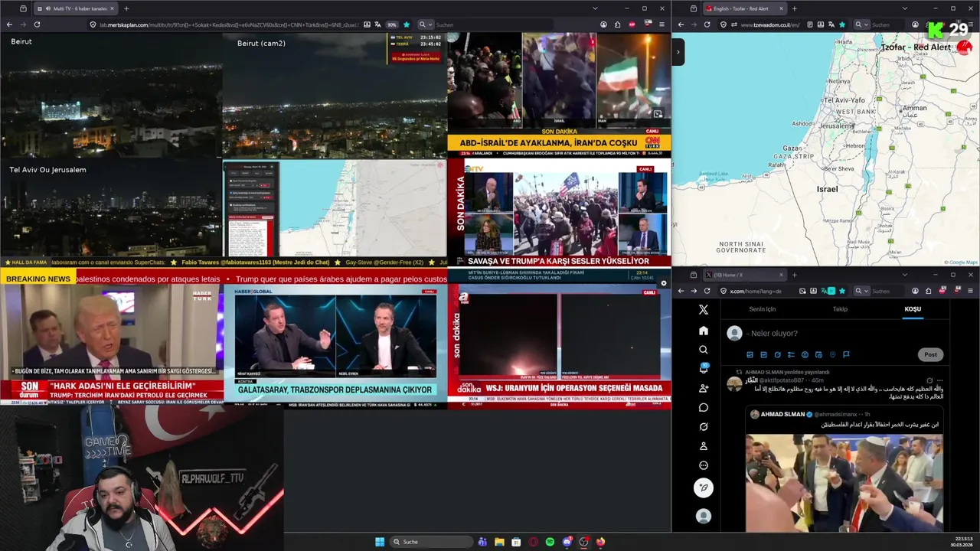Open new tab in Tzofar browser window

click(794, 8)
